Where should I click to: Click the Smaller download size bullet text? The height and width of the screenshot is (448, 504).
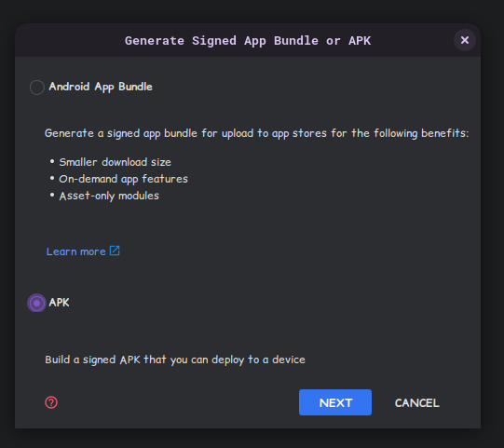pos(116,162)
